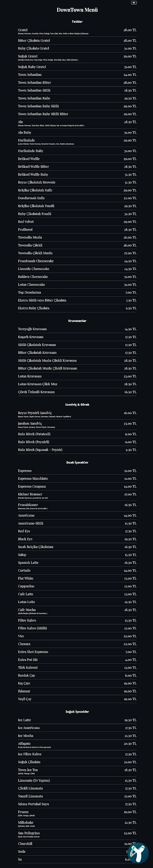153x868 pixels.
Task: Click the Soğuk İçecekler section heading
Action: click(x=77, y=711)
